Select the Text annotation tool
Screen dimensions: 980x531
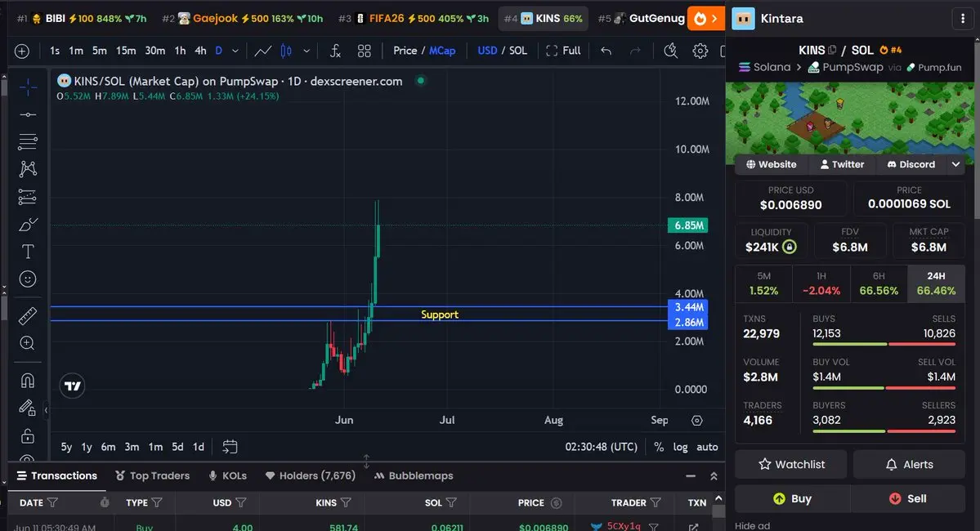pos(28,252)
